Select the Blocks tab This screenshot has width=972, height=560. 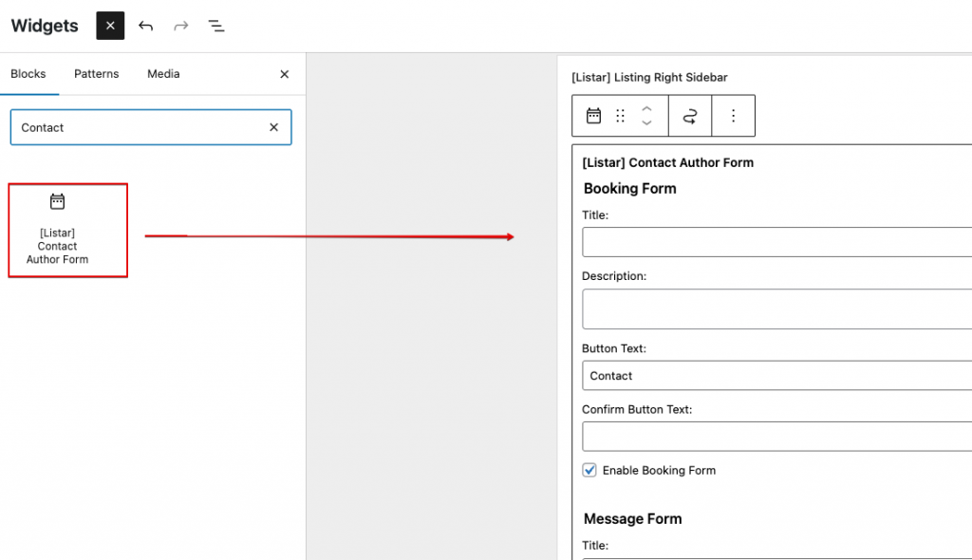pos(28,74)
